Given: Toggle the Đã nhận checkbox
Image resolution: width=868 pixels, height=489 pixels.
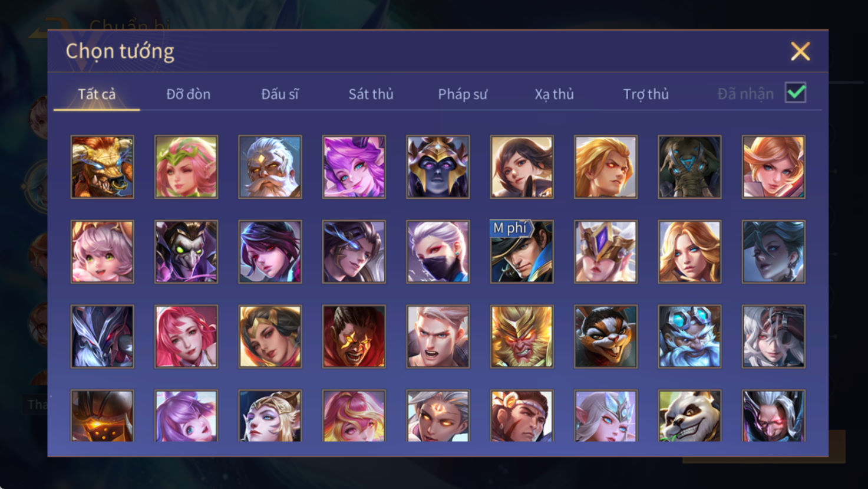Looking at the screenshot, I should pyautogui.click(x=796, y=93).
